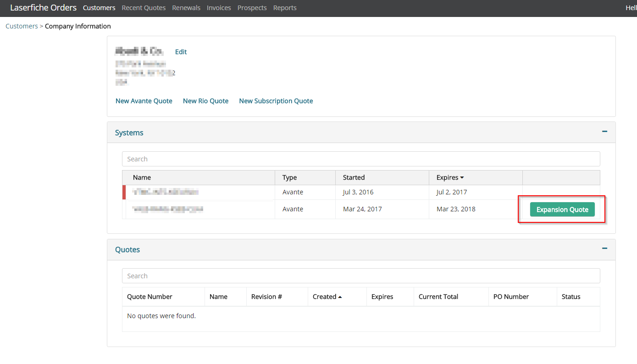Focus the Systems search field

coord(361,159)
